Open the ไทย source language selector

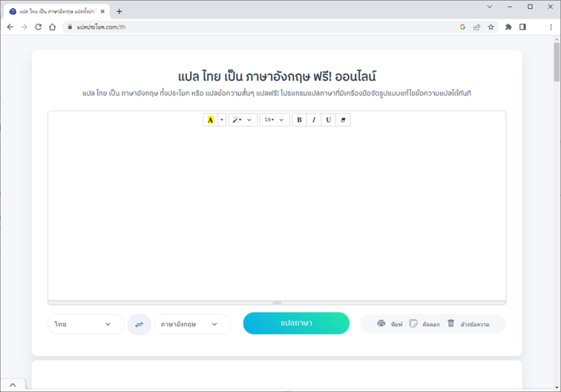86,324
